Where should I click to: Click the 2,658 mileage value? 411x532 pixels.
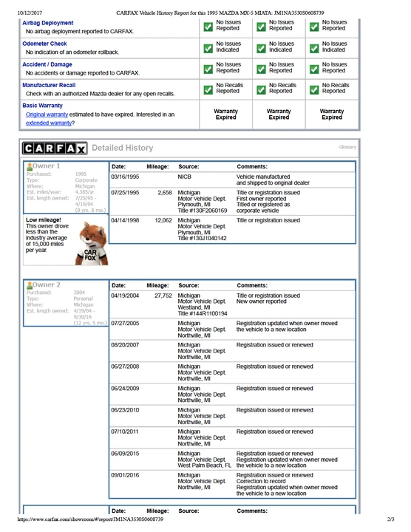(165, 192)
